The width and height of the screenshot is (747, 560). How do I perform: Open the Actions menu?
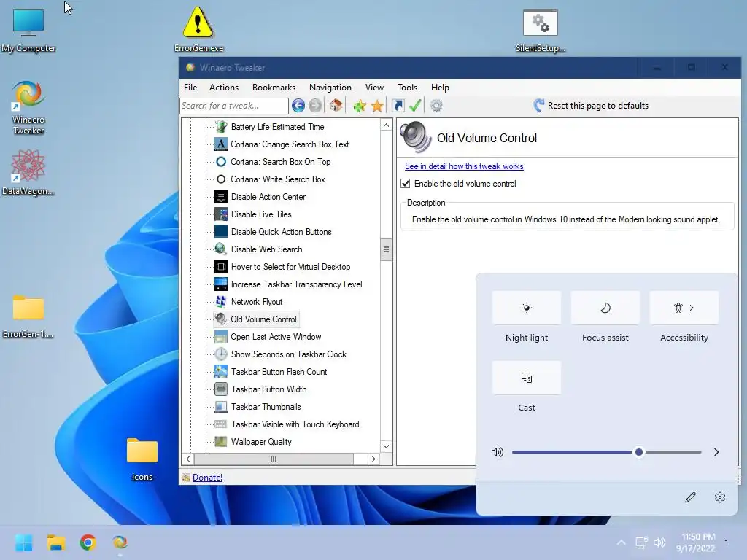tap(224, 87)
